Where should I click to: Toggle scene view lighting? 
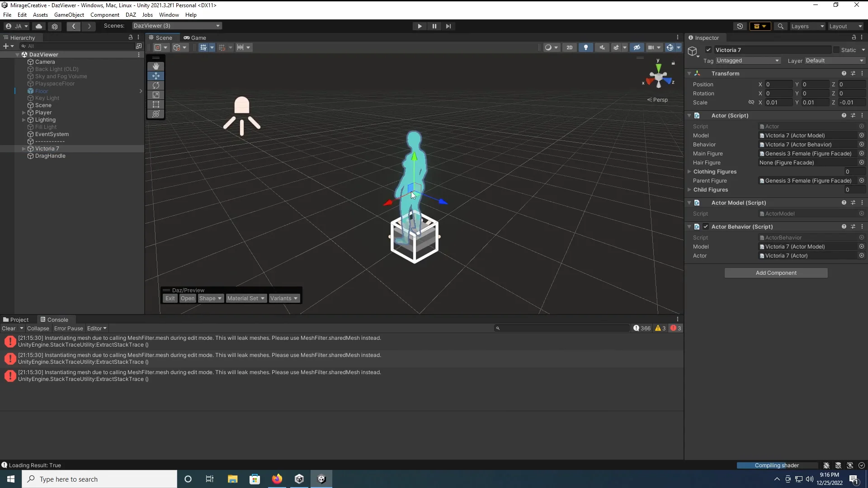tap(586, 47)
